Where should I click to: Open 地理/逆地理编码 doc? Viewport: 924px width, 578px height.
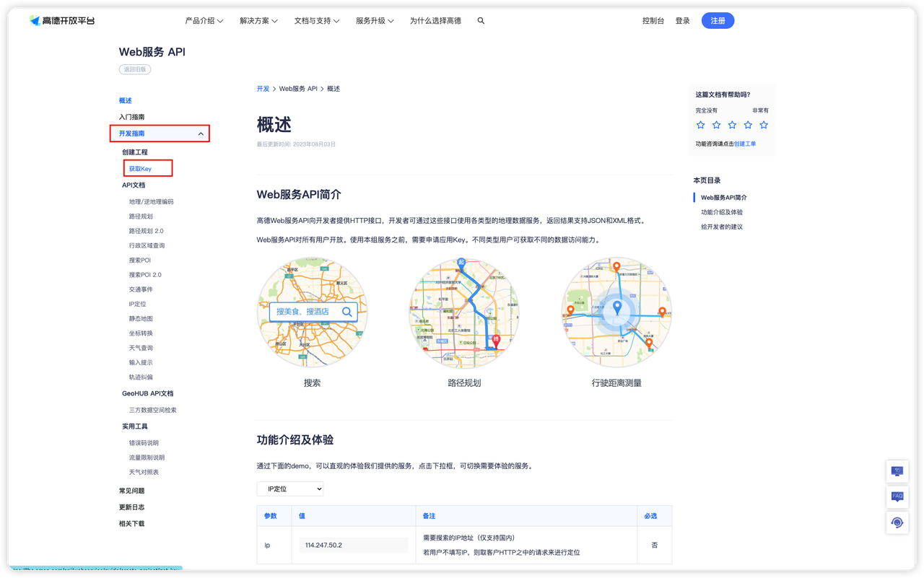click(152, 202)
